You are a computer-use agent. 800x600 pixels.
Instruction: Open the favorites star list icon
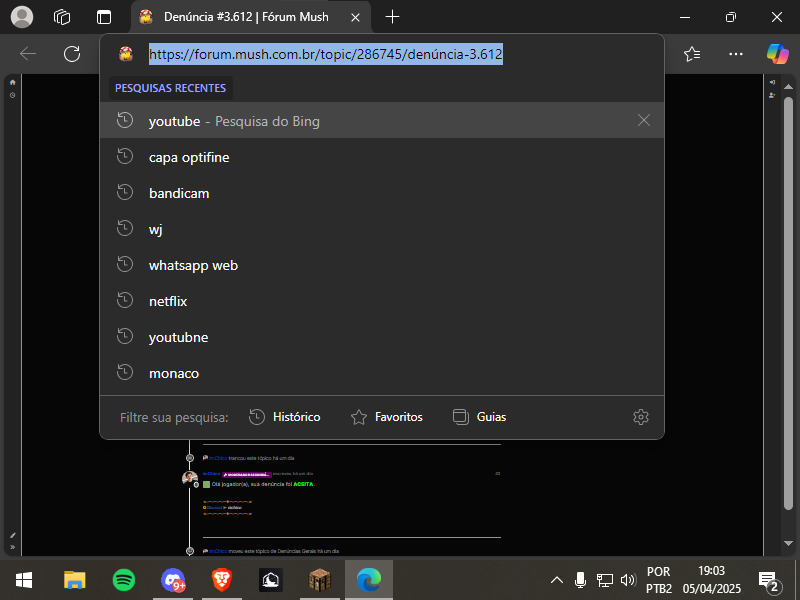[692, 54]
